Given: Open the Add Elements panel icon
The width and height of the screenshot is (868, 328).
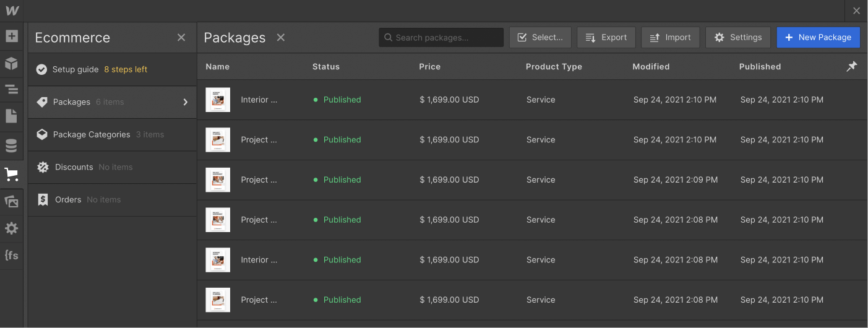Looking at the screenshot, I should [x=11, y=36].
